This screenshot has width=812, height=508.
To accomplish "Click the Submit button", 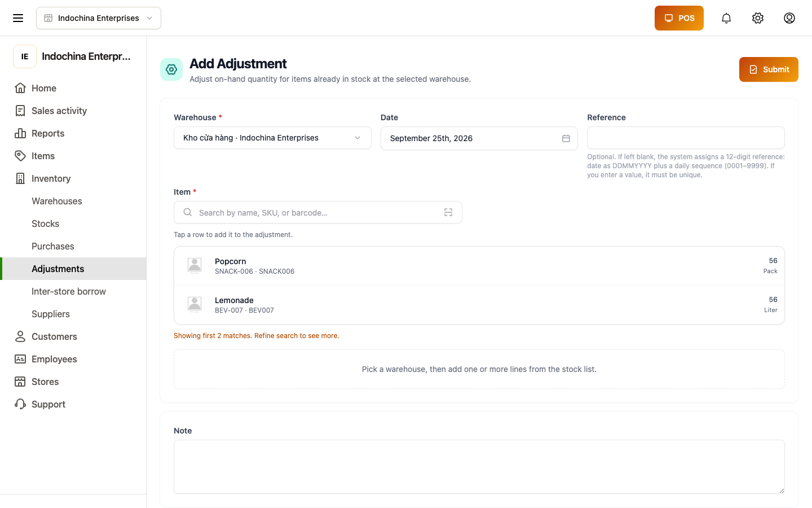I will click(x=769, y=69).
